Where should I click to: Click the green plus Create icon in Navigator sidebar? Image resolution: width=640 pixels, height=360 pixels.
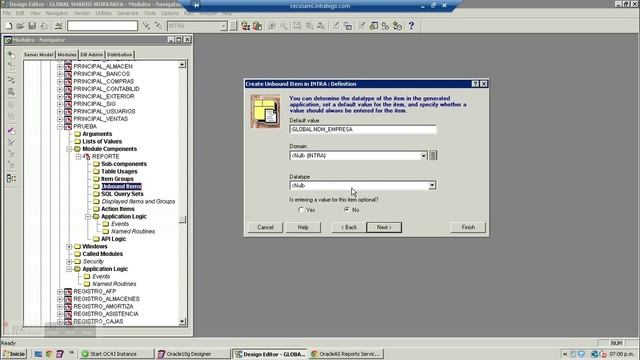click(x=11, y=54)
